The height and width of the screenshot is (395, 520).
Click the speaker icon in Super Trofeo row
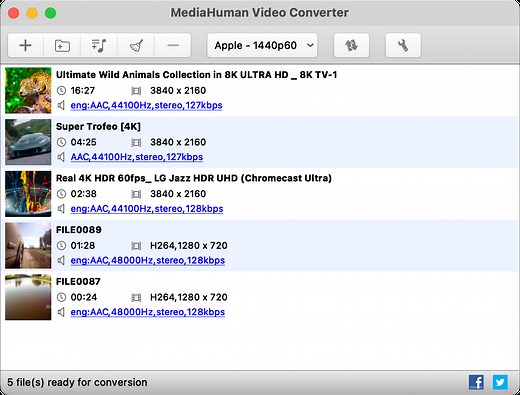click(x=61, y=157)
